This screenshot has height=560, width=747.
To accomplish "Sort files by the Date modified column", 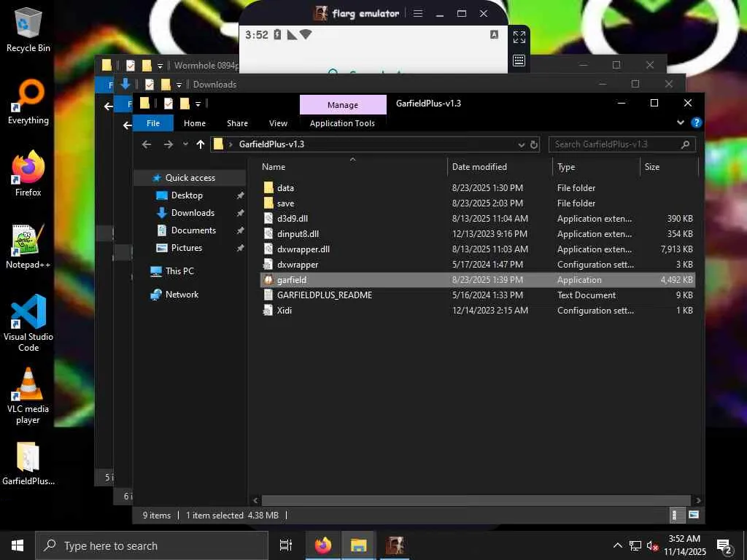I will pyautogui.click(x=500, y=167).
